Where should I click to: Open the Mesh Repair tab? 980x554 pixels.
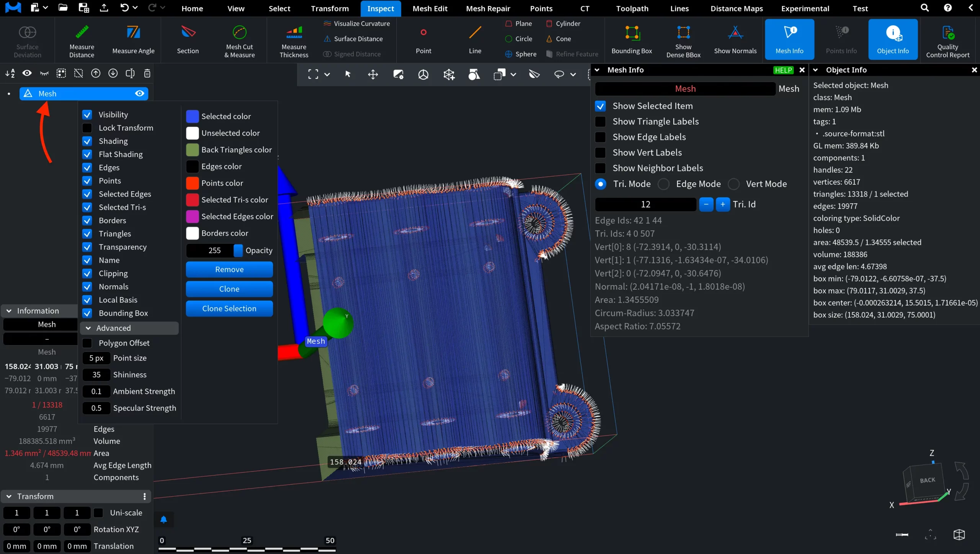coord(488,8)
